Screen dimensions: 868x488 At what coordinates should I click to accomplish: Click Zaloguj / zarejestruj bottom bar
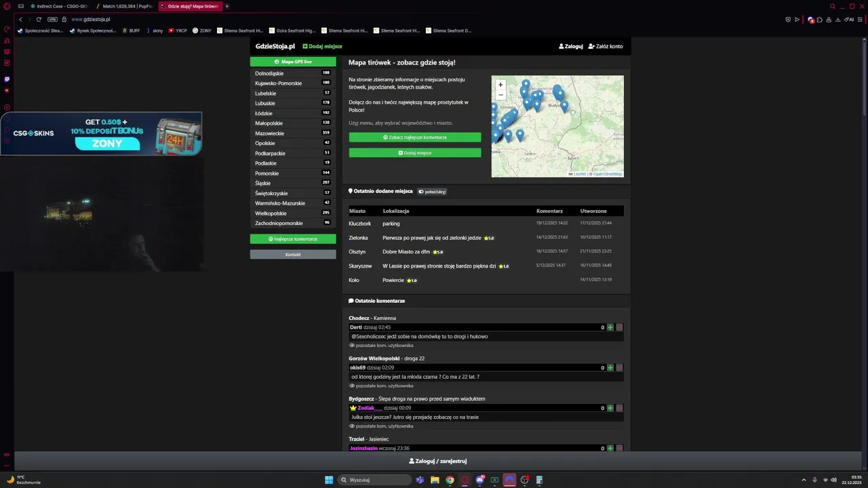(x=438, y=461)
